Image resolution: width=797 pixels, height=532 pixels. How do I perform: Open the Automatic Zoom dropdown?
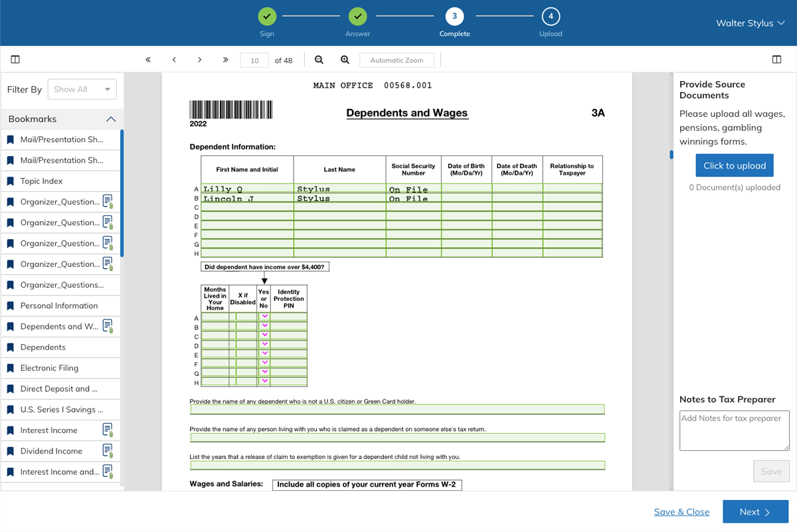tap(397, 60)
